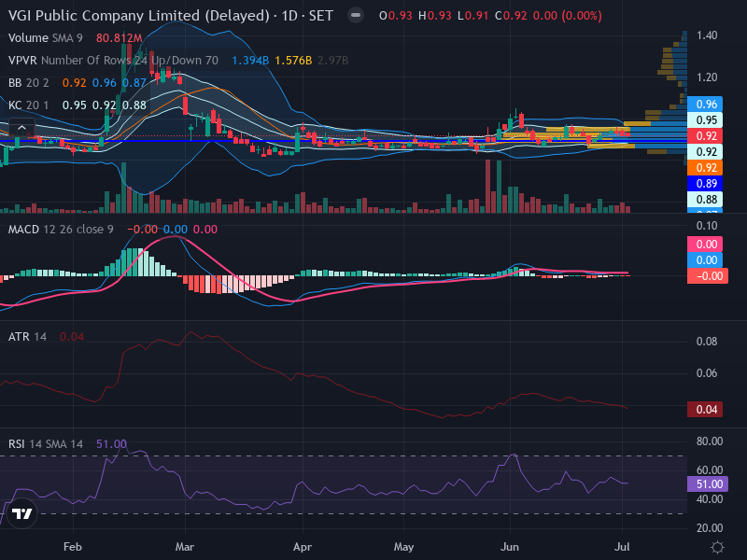The width and height of the screenshot is (747, 560).
Task: Click the VPVR total volume value 2.97B
Action: point(333,61)
